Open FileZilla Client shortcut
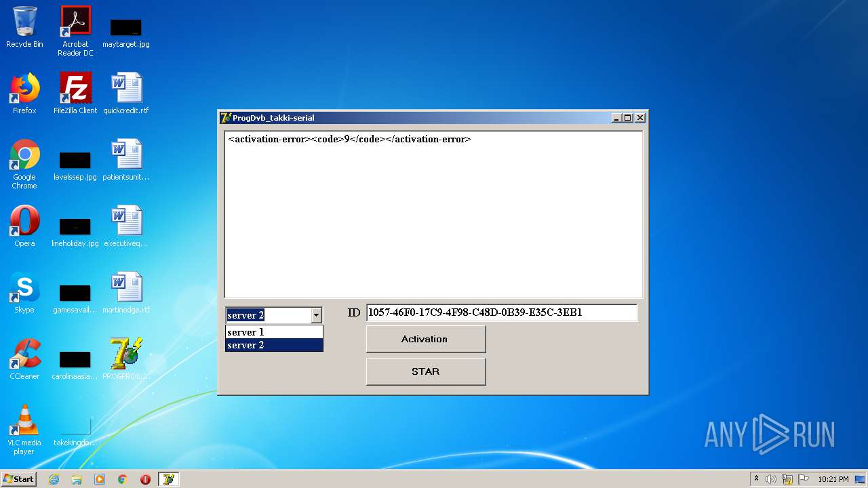The width and height of the screenshot is (868, 488). 75,94
